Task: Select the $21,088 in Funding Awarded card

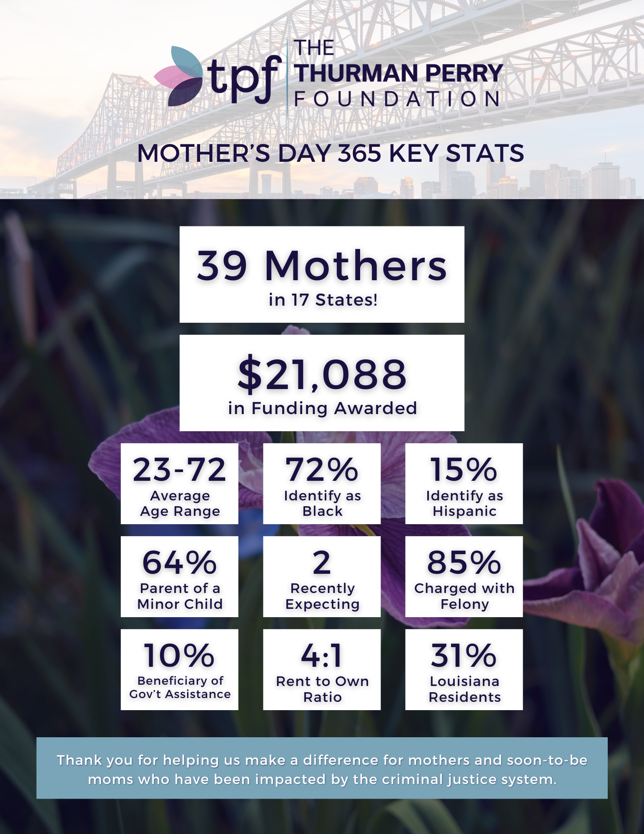Action: point(322,383)
